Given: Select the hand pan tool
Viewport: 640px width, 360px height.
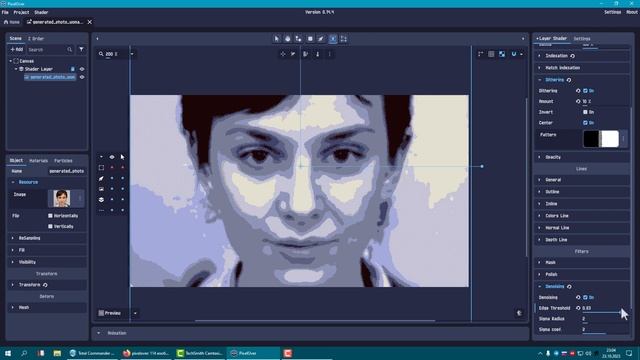Looking at the screenshot, I should pos(288,39).
